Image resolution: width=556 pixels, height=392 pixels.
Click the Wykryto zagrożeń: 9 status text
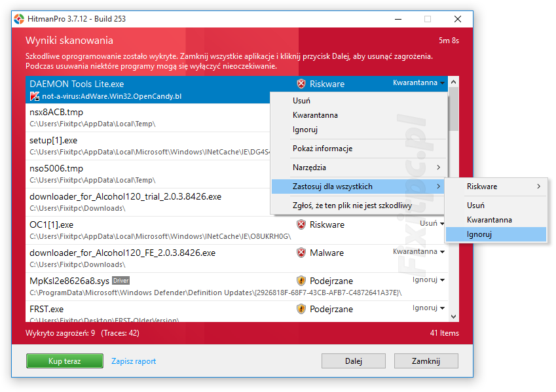click(60, 333)
